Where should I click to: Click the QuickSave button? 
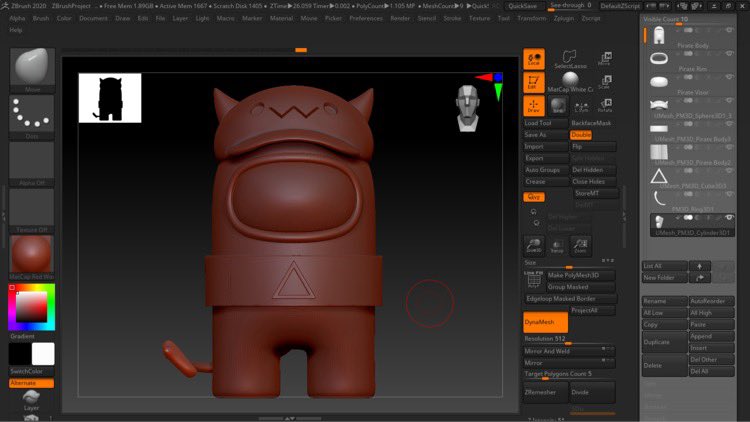(522, 6)
